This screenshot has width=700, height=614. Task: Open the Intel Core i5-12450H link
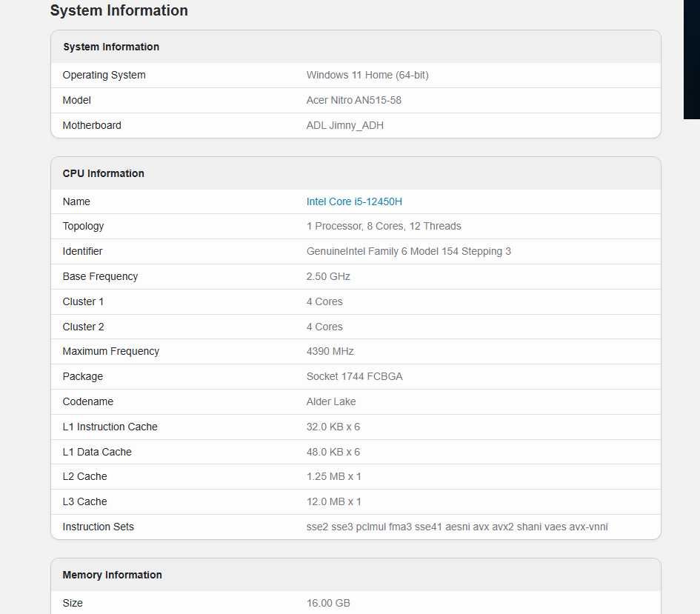point(354,201)
